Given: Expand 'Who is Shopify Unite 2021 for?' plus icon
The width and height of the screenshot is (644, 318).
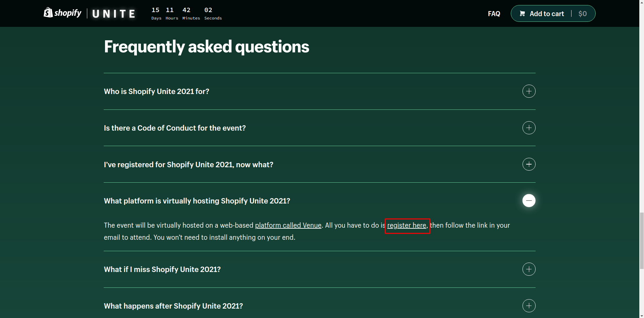Looking at the screenshot, I should pos(529,91).
